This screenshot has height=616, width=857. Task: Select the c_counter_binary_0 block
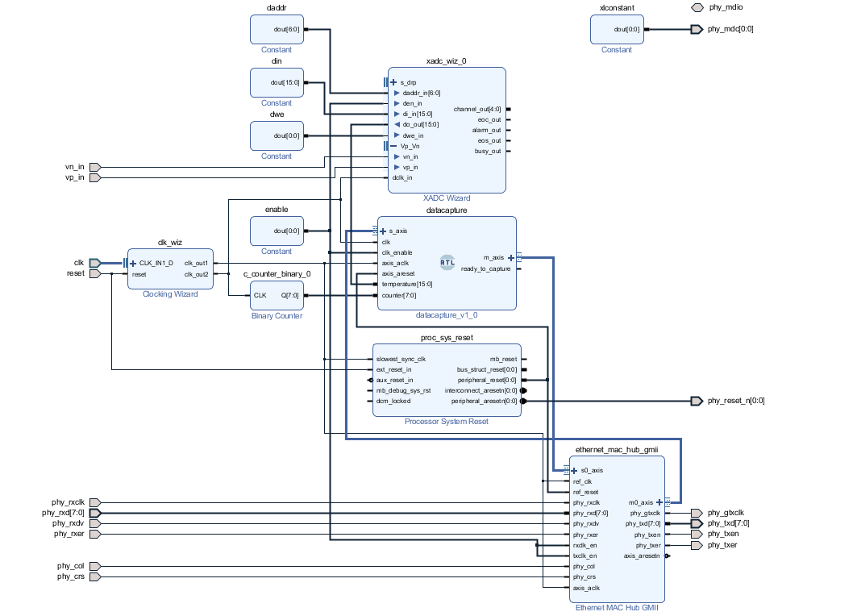click(277, 295)
